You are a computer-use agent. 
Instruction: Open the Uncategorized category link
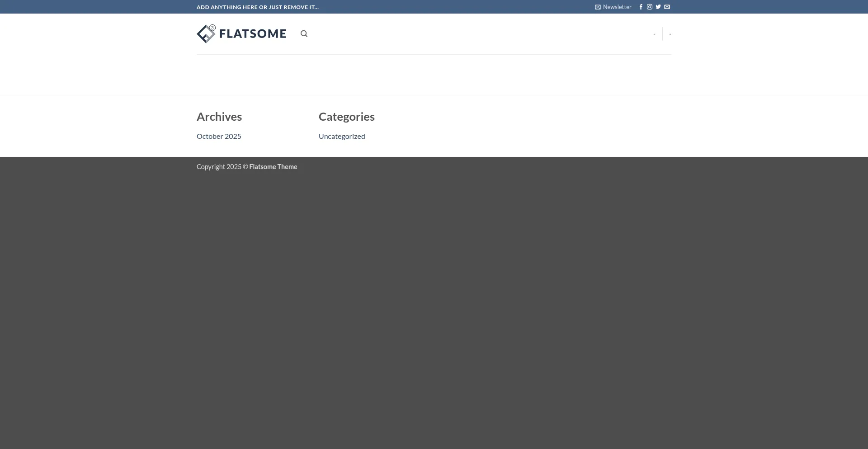coord(342,136)
